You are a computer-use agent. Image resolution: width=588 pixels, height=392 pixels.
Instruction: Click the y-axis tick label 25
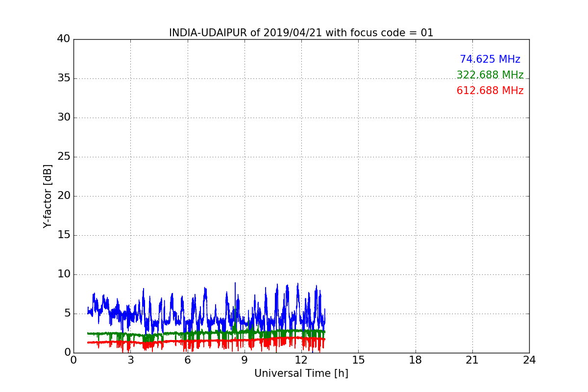coord(64,157)
